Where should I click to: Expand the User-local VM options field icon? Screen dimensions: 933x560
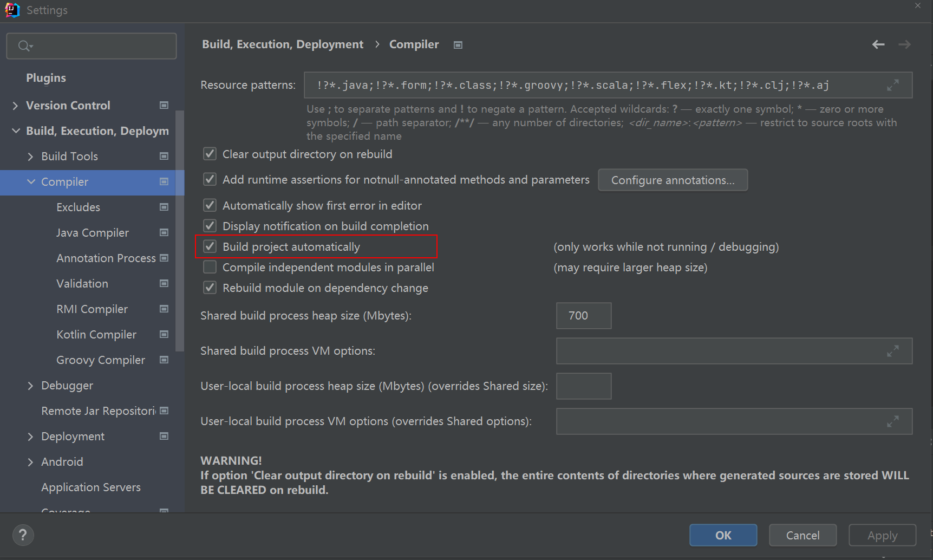(892, 421)
